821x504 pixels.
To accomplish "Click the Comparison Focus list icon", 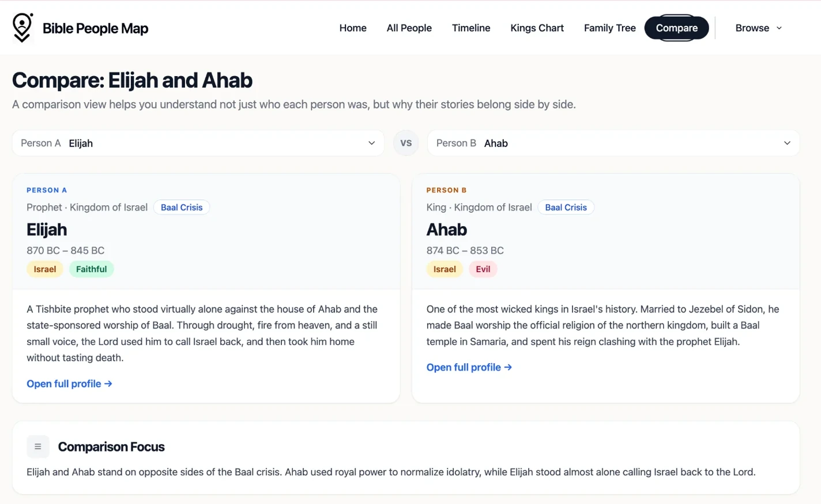I will (x=38, y=446).
